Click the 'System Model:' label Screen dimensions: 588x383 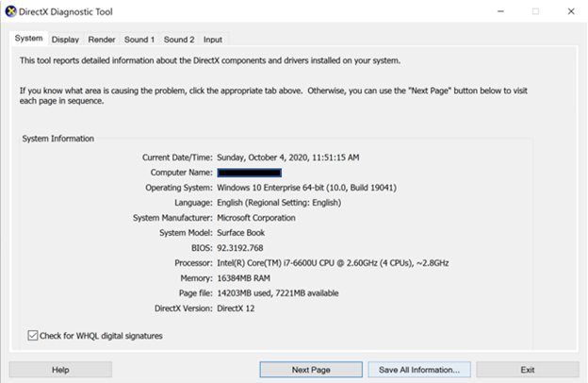(x=186, y=233)
